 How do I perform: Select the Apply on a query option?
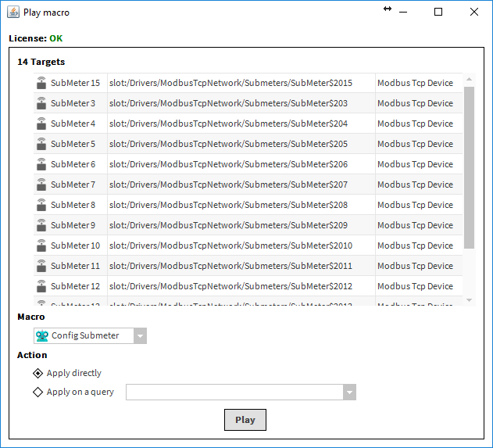point(38,392)
